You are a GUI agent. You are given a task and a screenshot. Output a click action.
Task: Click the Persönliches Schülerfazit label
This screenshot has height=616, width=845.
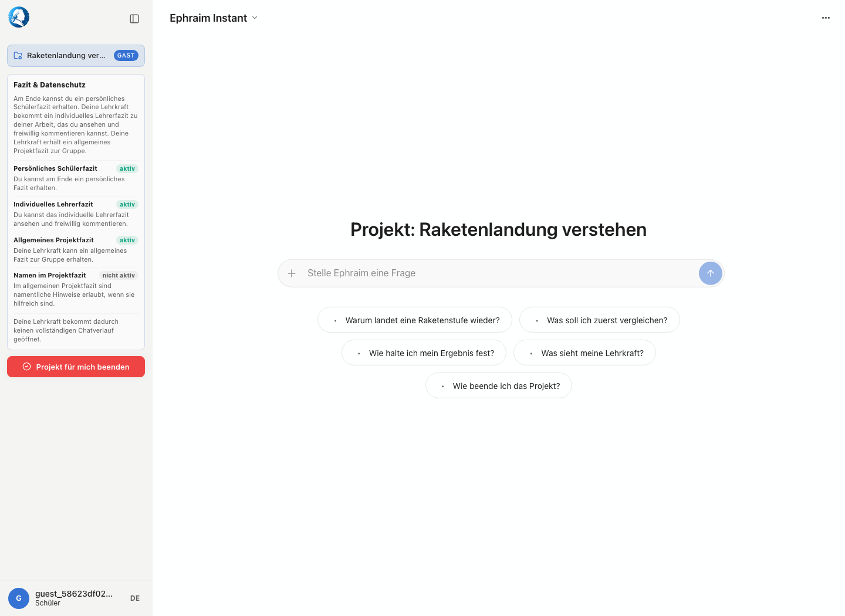[55, 168]
